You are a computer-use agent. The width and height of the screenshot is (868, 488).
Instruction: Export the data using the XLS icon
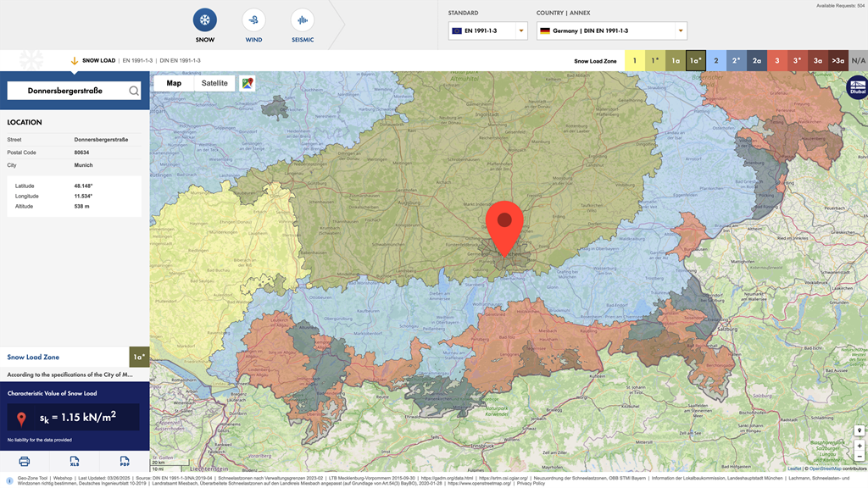coord(75,461)
